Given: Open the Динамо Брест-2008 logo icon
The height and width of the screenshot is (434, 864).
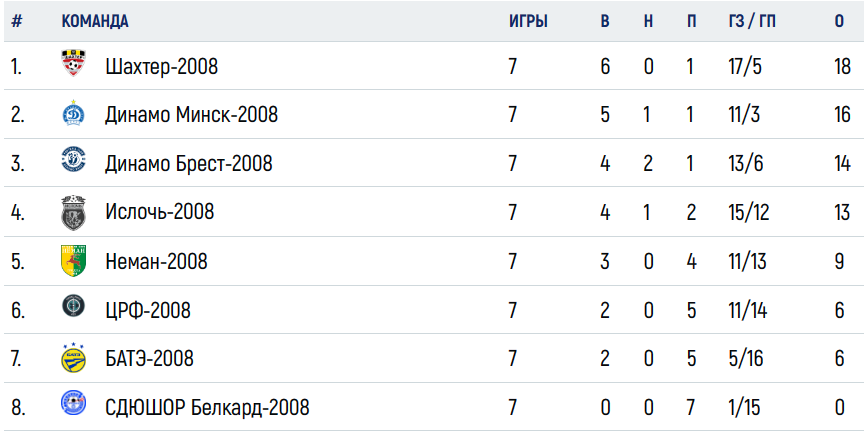Looking at the screenshot, I should [x=73, y=160].
